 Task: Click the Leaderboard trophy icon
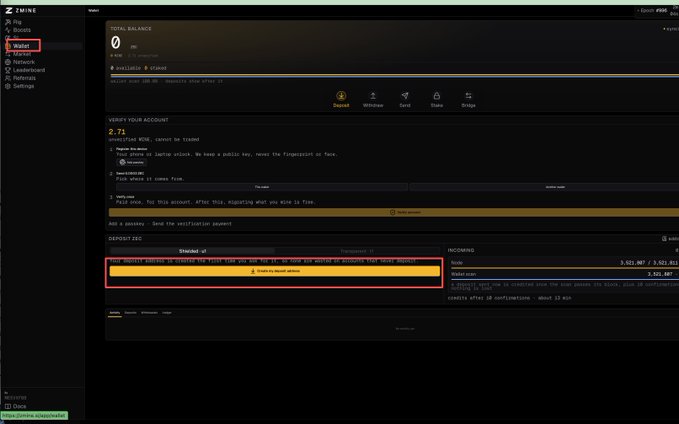(x=8, y=70)
